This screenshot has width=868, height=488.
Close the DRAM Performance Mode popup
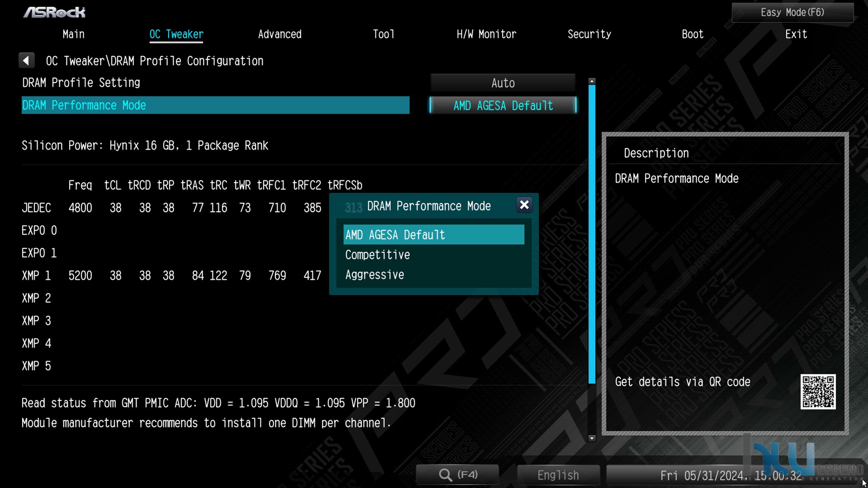pyautogui.click(x=524, y=205)
